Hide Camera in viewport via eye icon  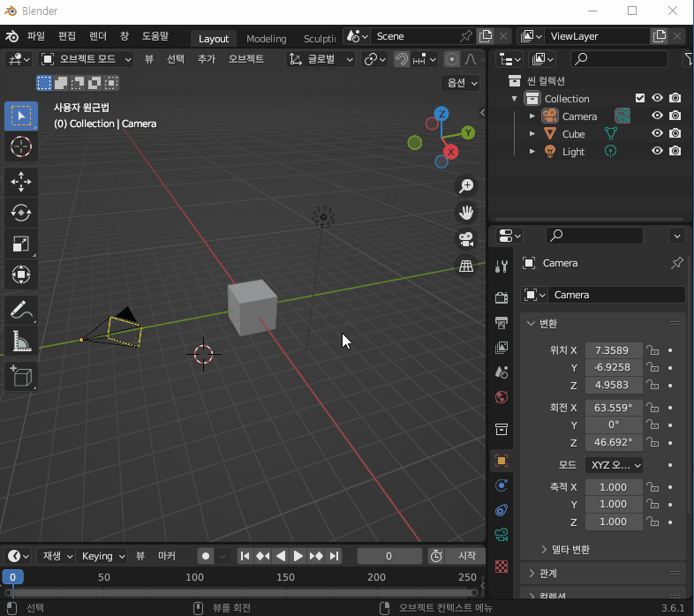pos(657,116)
